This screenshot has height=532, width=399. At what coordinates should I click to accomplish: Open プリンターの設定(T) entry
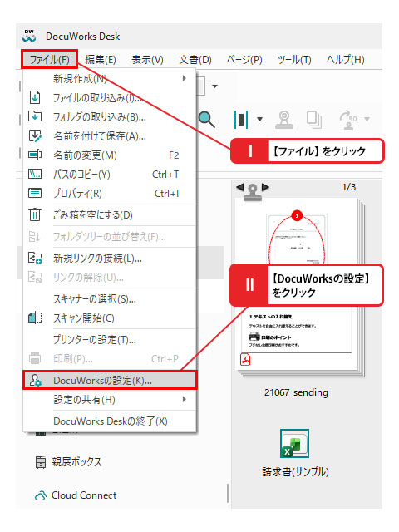[x=109, y=340]
